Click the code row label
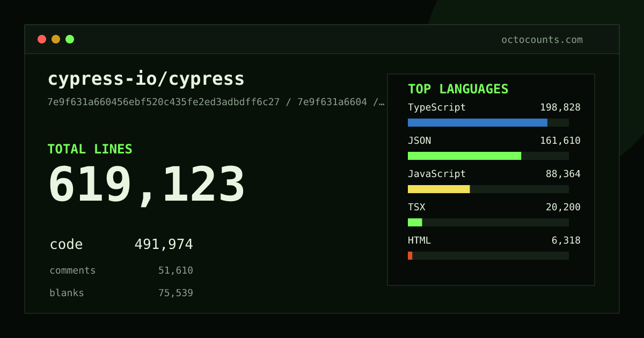The width and height of the screenshot is (644, 338). click(66, 245)
